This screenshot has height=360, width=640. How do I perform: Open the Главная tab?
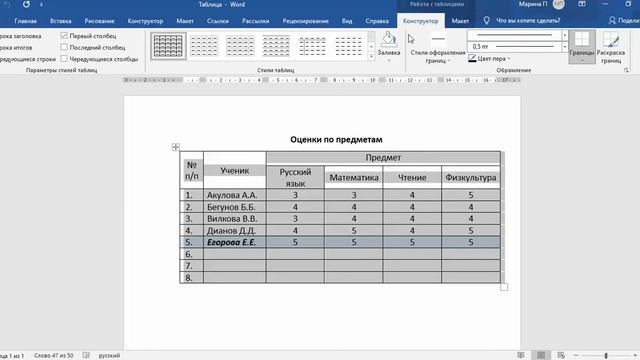click(x=25, y=21)
